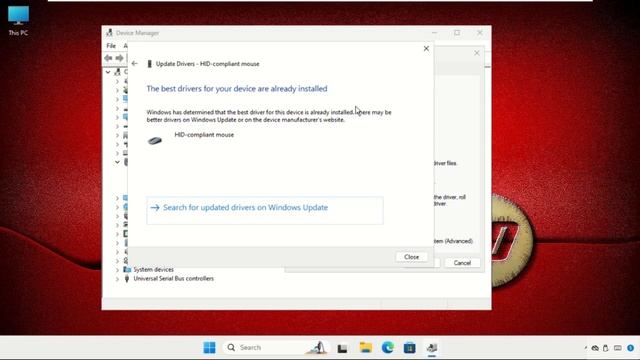
Task: Select Universal Serial Bus controllers item
Action: [173, 279]
